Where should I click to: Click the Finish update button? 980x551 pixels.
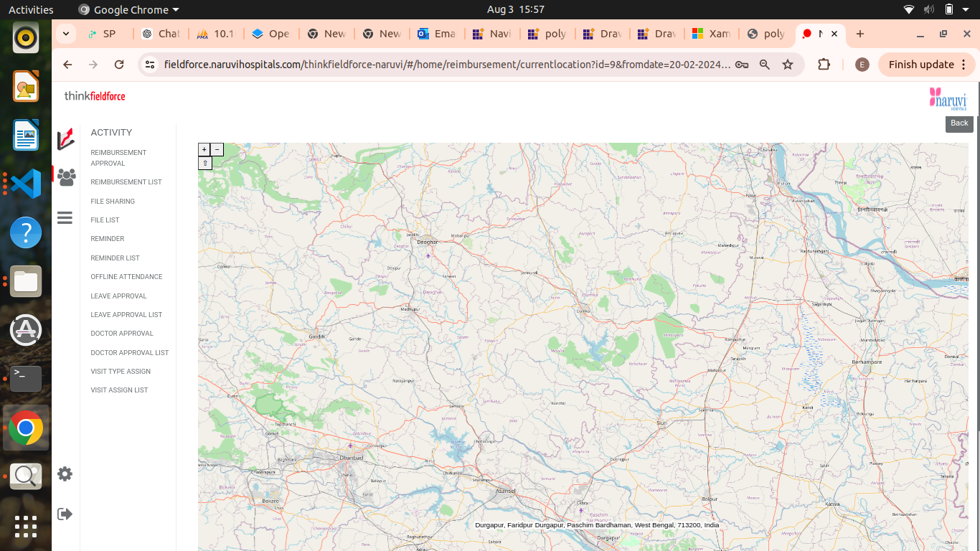[920, 64]
